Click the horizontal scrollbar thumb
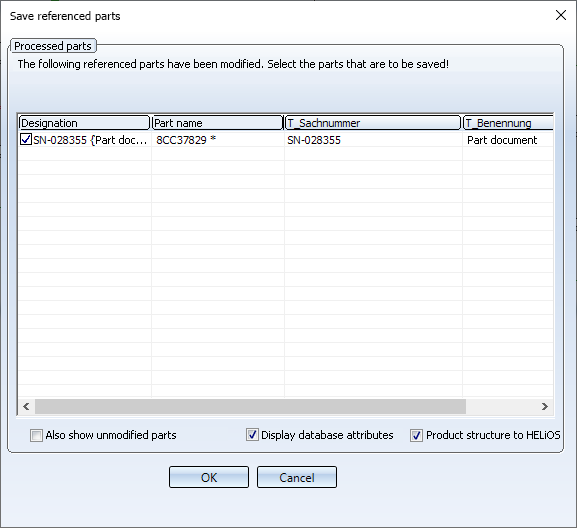 250,407
